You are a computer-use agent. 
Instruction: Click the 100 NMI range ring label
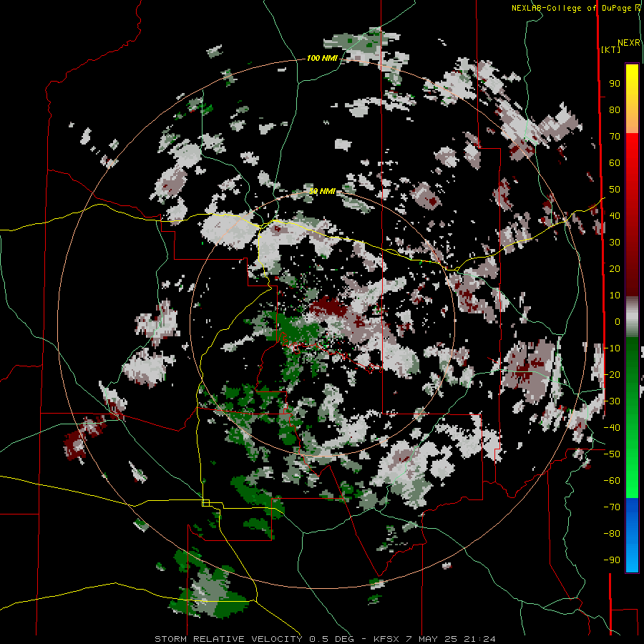tap(322, 59)
